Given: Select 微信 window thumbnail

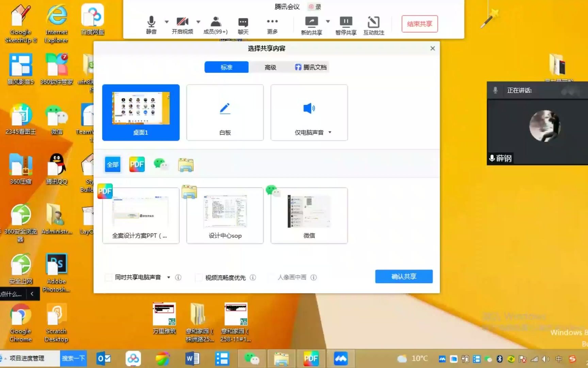Looking at the screenshot, I should pos(309,215).
